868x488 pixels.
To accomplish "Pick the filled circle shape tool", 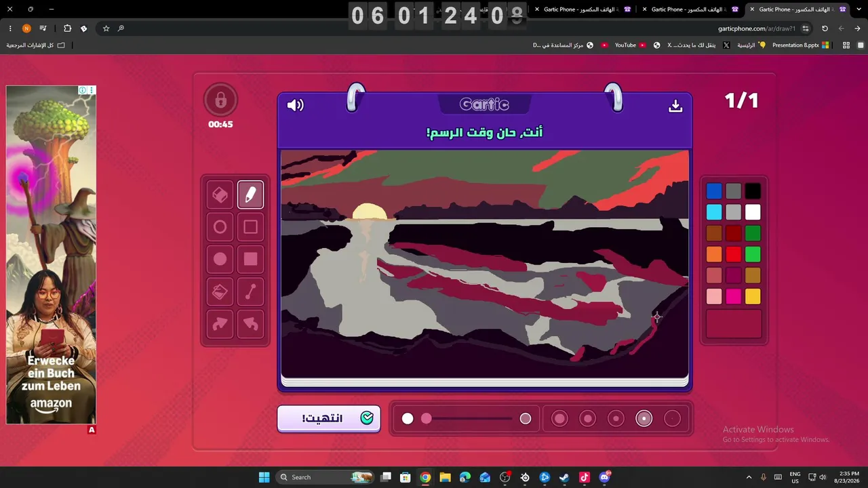I will tap(220, 259).
